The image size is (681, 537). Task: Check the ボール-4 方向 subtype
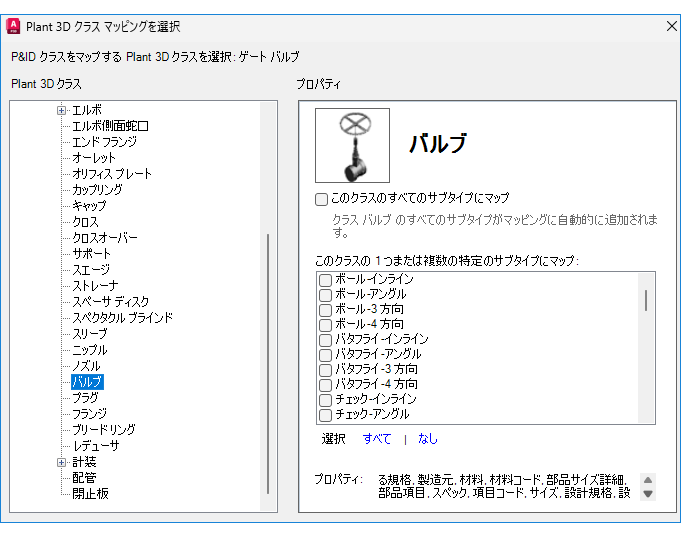(x=325, y=325)
